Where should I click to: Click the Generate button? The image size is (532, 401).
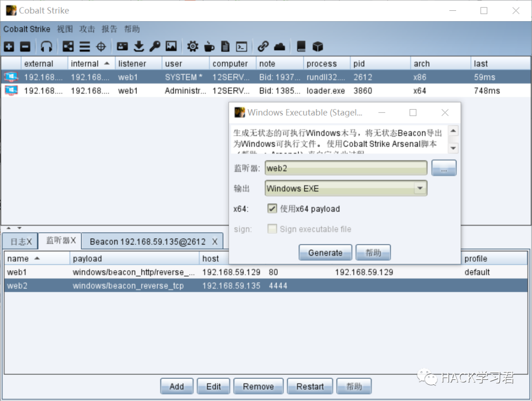coord(325,252)
